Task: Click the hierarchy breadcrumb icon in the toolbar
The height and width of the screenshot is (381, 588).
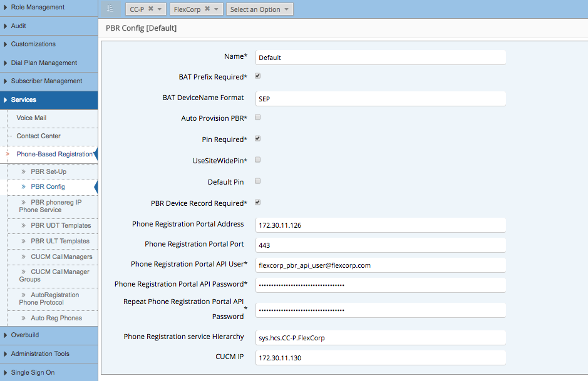Action: [x=111, y=9]
